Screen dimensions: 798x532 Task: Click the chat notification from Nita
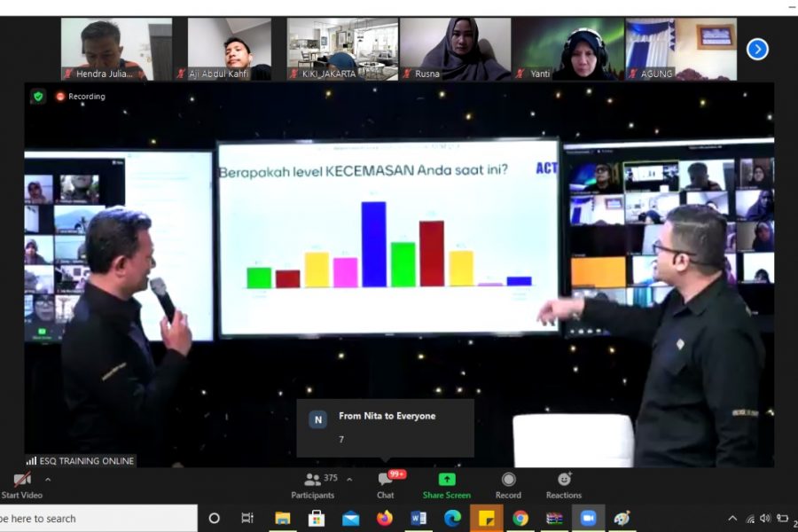385,427
